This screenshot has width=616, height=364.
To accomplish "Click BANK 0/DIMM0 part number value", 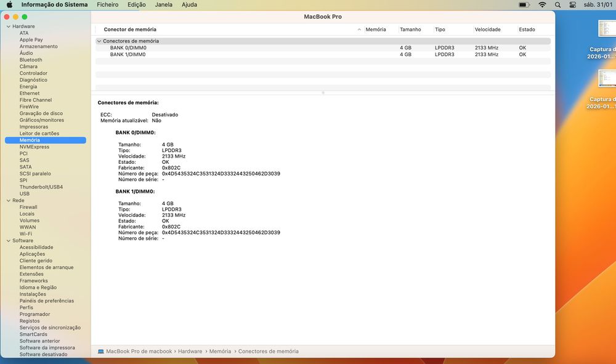I will click(221, 174).
